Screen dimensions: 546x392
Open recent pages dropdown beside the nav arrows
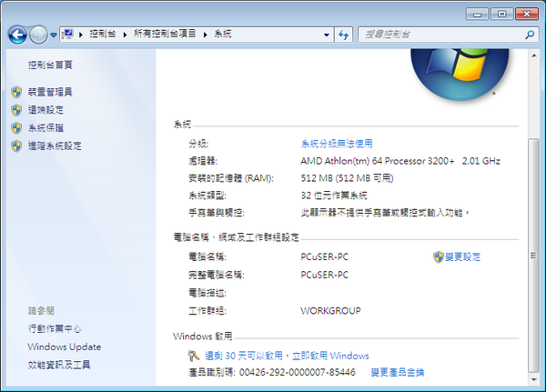(x=54, y=35)
